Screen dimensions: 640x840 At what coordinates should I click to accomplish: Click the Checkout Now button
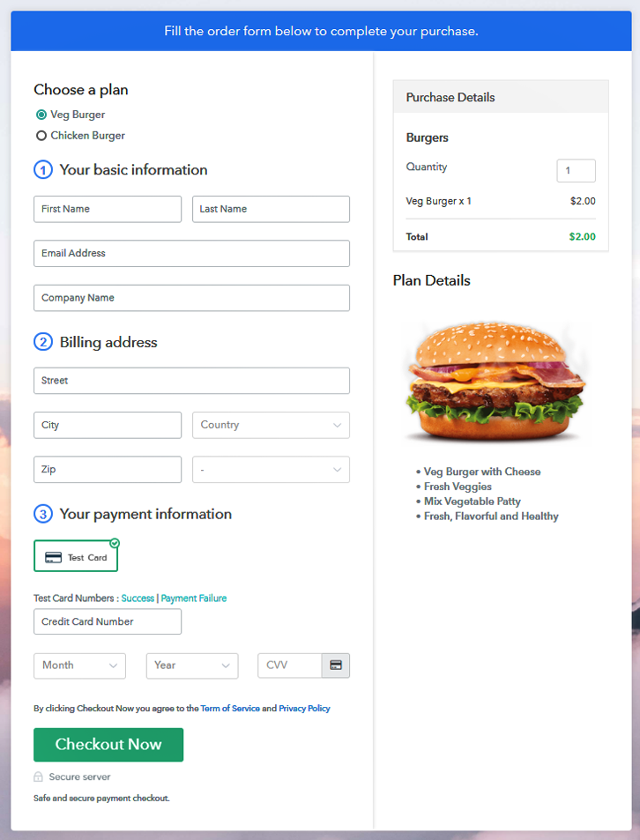(x=108, y=745)
